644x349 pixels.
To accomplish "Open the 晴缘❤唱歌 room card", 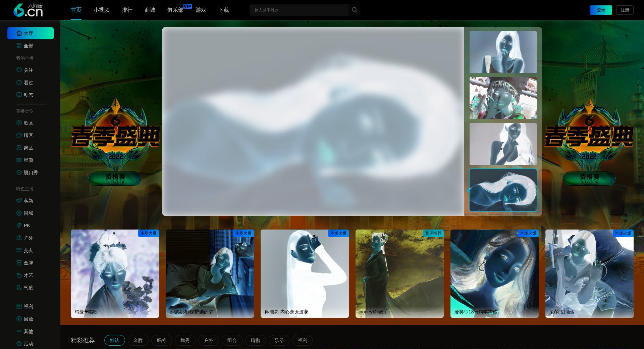I will pyautogui.click(x=115, y=273).
